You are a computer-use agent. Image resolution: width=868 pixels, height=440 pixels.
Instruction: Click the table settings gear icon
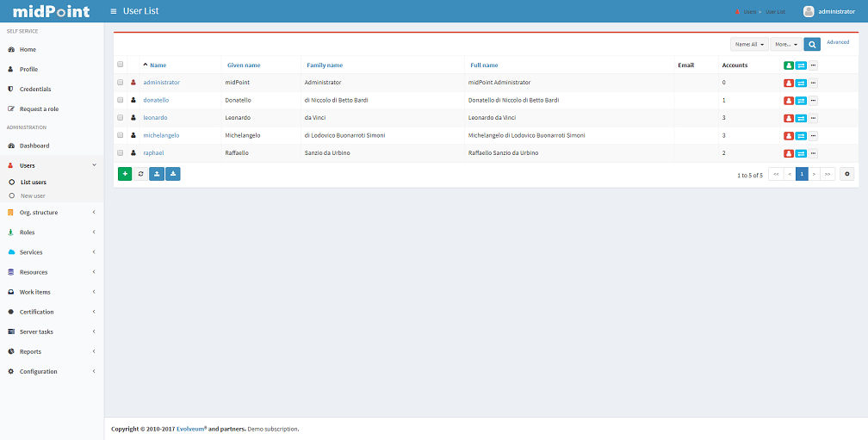point(847,174)
